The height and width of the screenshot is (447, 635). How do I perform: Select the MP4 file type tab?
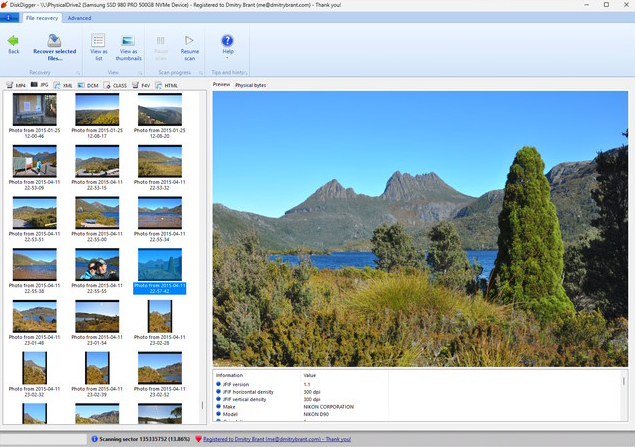coord(17,86)
